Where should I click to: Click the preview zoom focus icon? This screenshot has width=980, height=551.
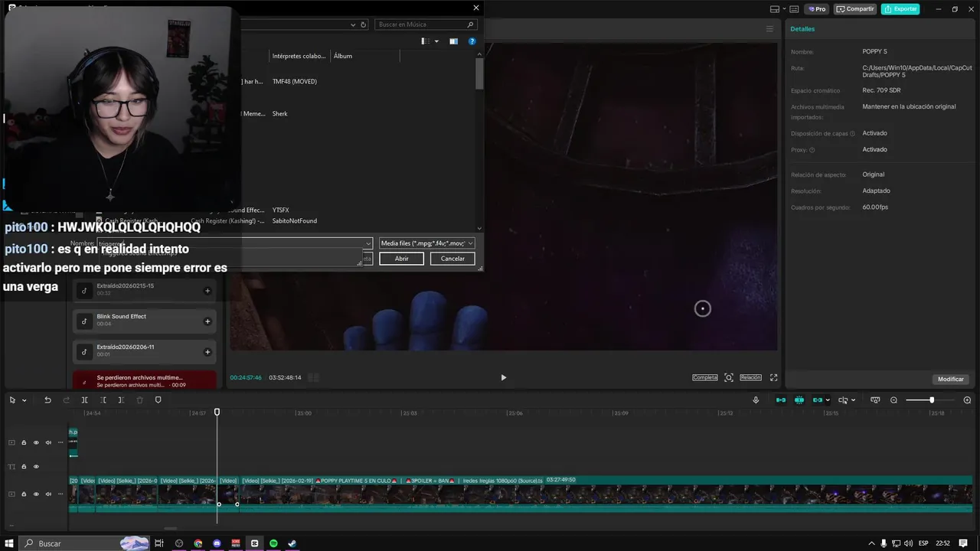(729, 377)
